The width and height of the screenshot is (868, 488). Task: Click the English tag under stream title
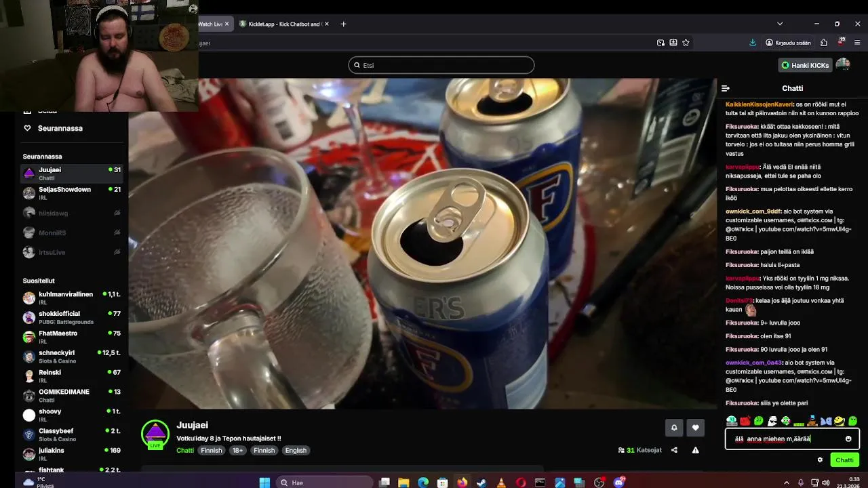tap(296, 450)
